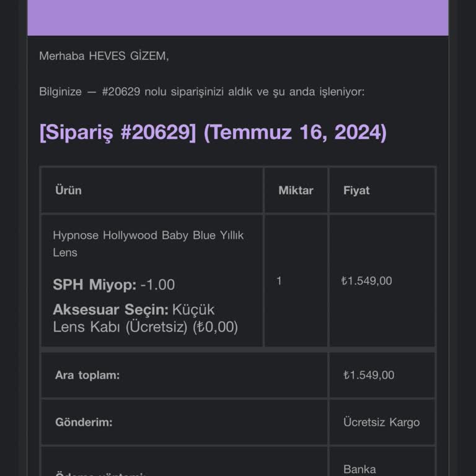The width and height of the screenshot is (476, 476).
Task: Click the "SPH Miyop:" label
Action: pyautogui.click(x=94, y=284)
